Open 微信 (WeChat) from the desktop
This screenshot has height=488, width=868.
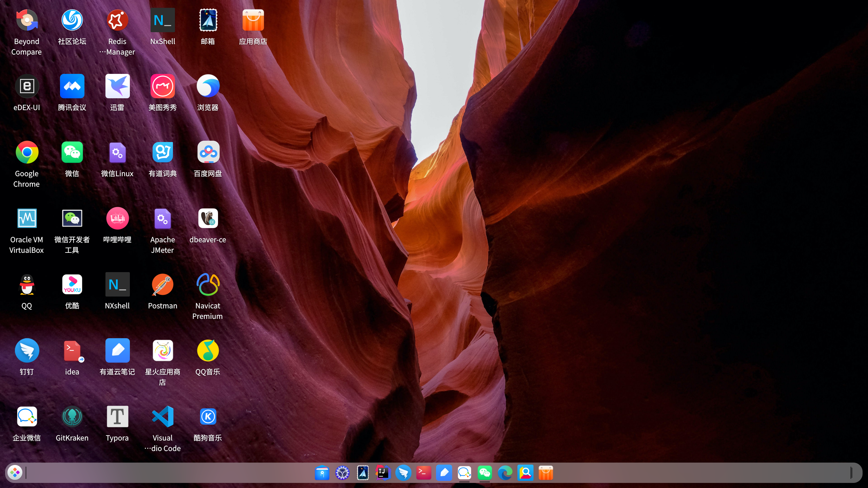pos(72,152)
